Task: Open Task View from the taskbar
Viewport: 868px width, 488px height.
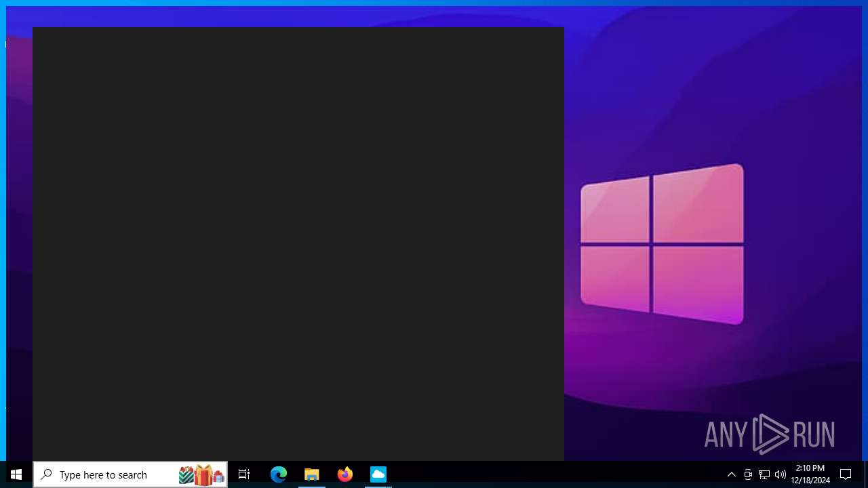Action: [244, 474]
